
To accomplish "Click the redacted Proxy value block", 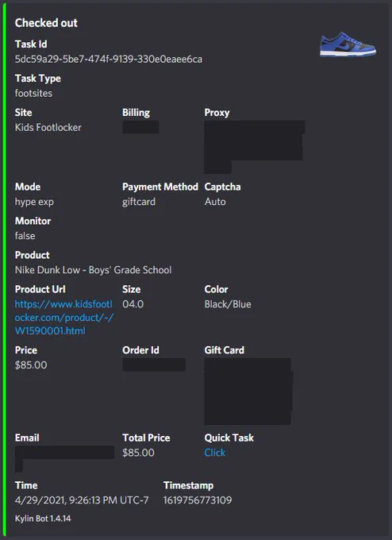I will pos(254,146).
